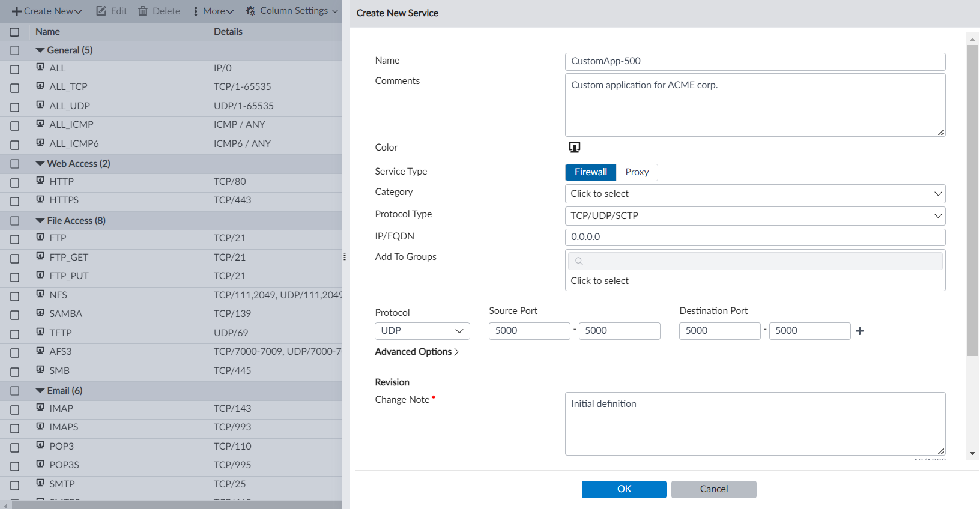
Task: Expand Advanced Options
Action: point(417,352)
